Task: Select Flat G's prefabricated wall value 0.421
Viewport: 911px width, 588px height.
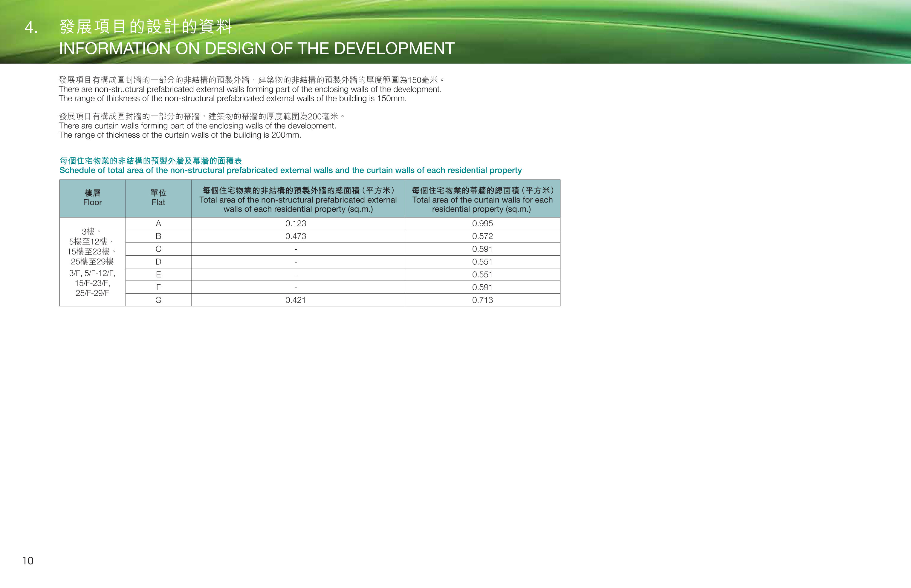Action: click(296, 300)
